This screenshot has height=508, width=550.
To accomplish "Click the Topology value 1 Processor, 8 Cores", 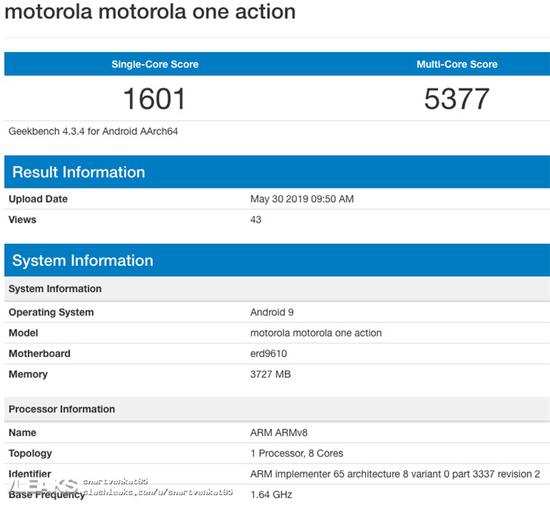I will click(297, 453).
